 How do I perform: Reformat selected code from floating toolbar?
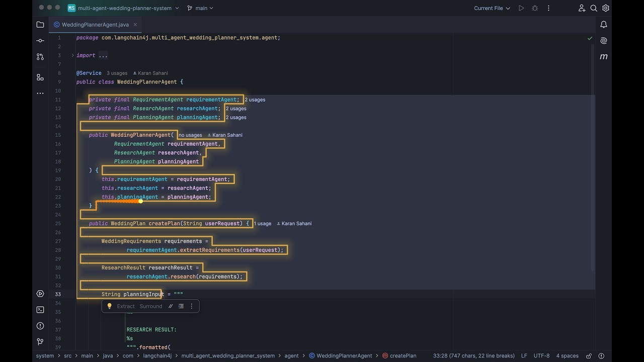(x=181, y=306)
